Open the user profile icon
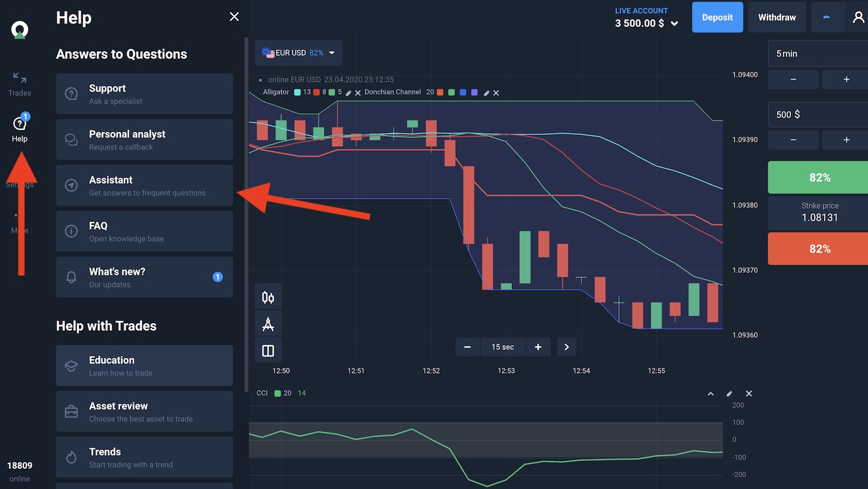Image resolution: width=868 pixels, height=489 pixels. [858, 17]
